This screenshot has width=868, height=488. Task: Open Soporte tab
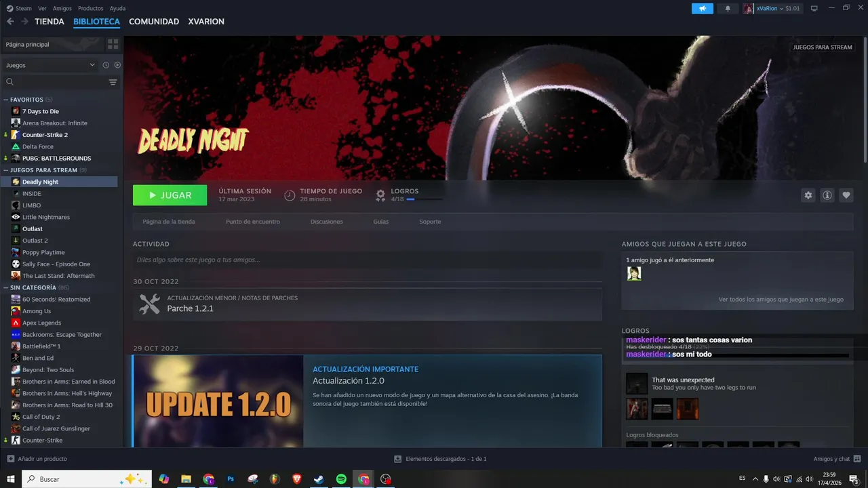click(430, 222)
